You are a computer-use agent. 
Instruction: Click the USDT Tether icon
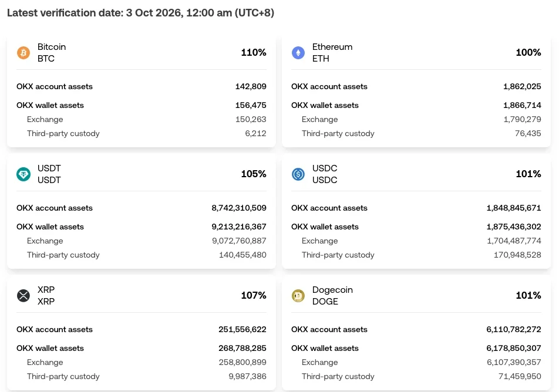click(23, 174)
